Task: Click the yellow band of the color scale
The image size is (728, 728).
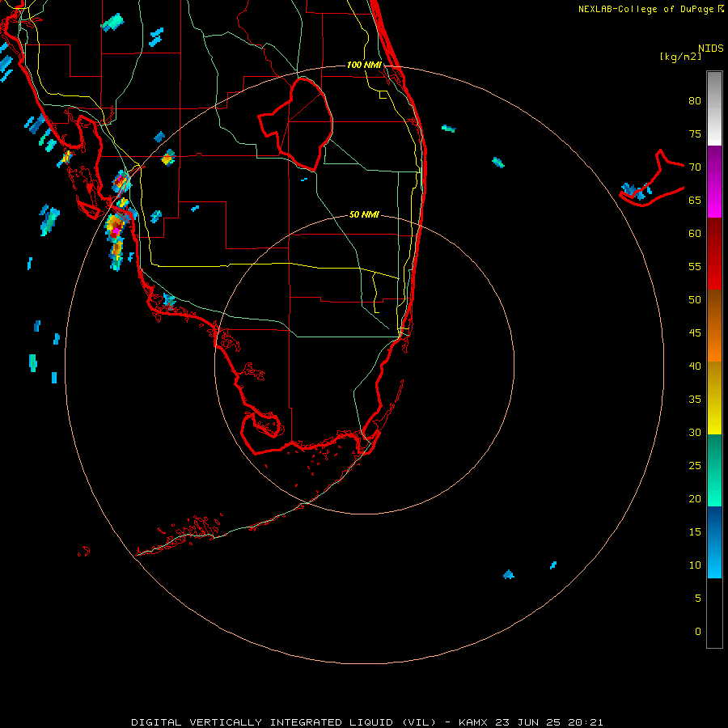Action: tap(714, 398)
